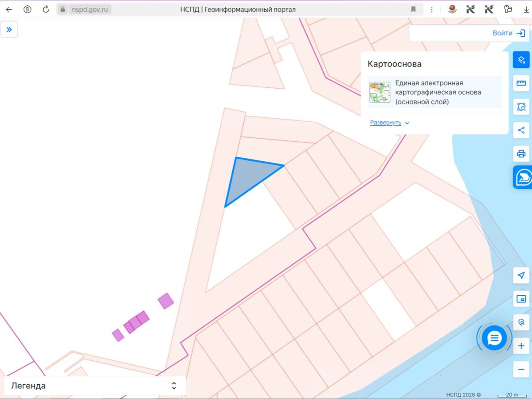Open browser downloads arrow icon
This screenshot has width=532, height=399.
526,9
